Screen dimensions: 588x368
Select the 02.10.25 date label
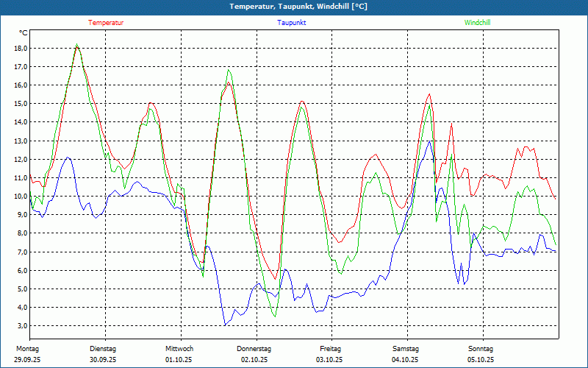(254, 359)
